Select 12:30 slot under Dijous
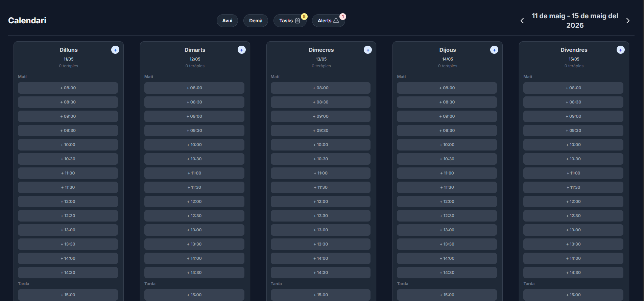 coord(447,216)
